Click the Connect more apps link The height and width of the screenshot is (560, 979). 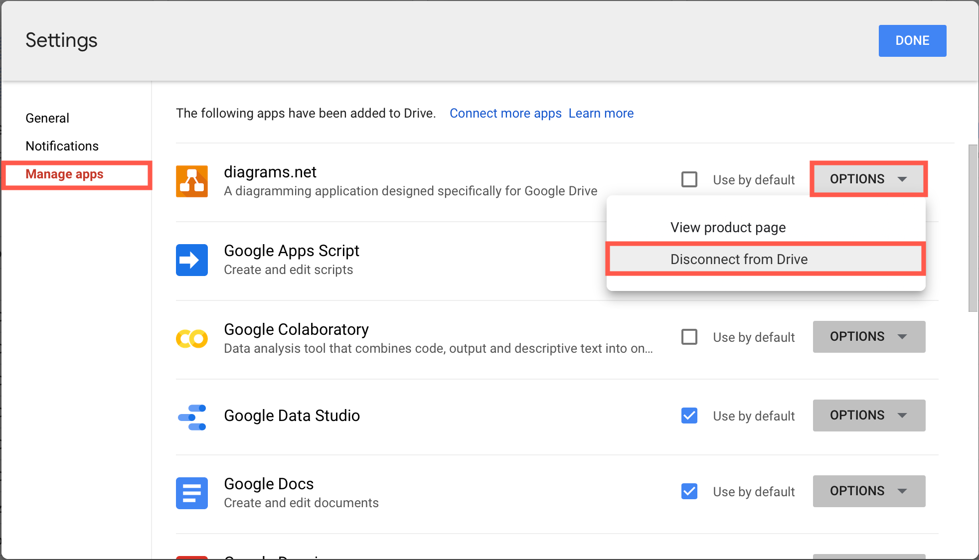click(x=505, y=113)
